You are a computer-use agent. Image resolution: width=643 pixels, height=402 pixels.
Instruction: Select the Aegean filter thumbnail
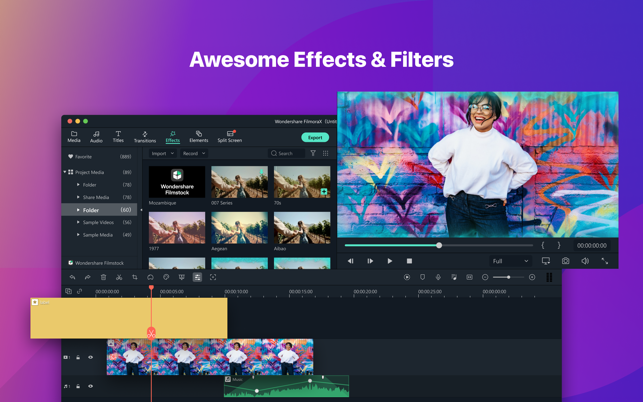[239, 228]
